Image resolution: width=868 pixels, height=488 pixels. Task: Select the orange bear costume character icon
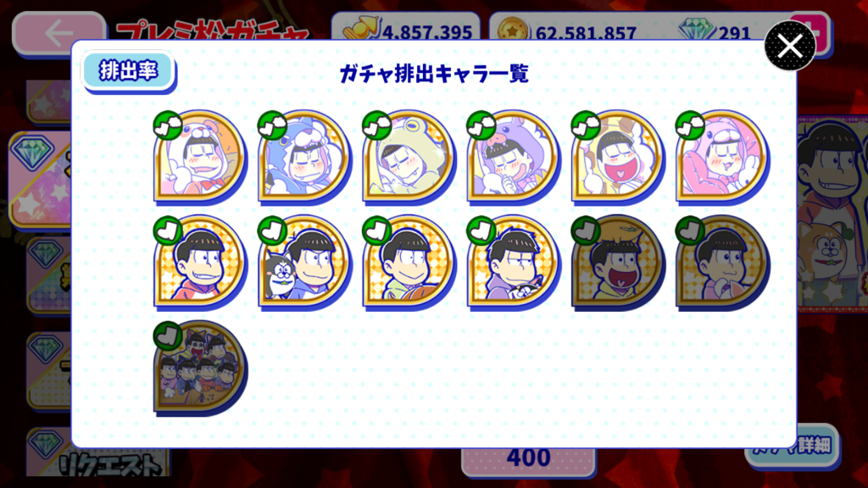pyautogui.click(x=200, y=158)
